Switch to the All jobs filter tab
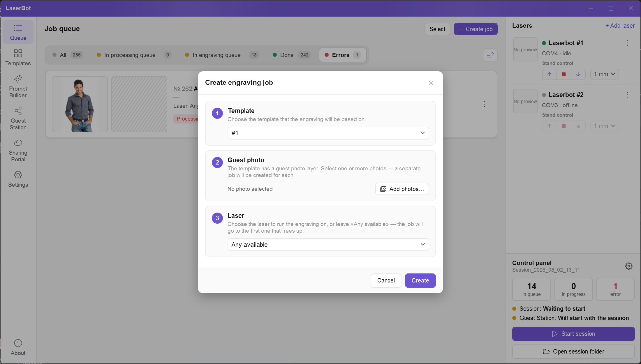Screen dimensions: 641x364 [68, 55]
